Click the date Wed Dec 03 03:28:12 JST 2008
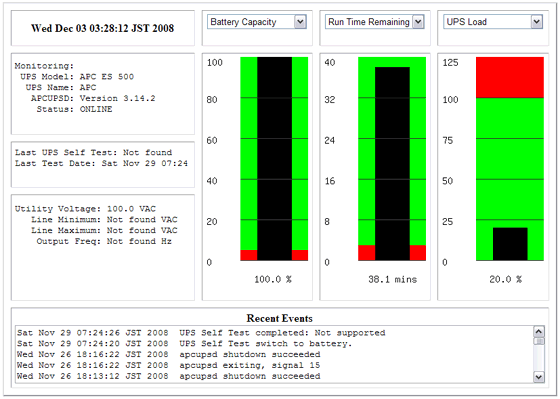 tap(102, 28)
